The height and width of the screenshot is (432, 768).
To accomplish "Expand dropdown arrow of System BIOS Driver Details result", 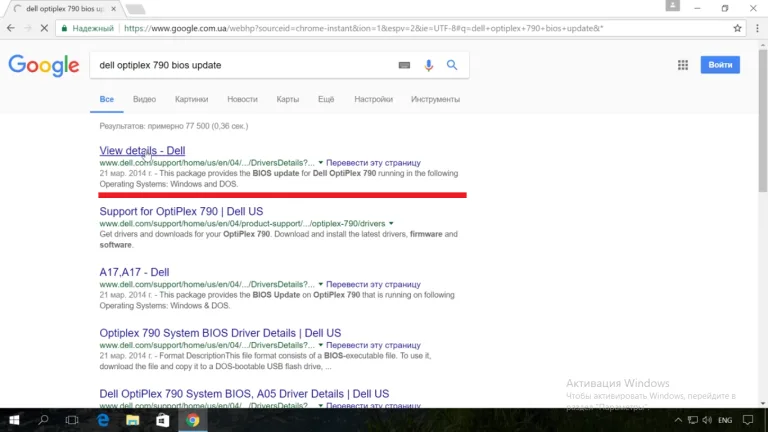I will [321, 345].
